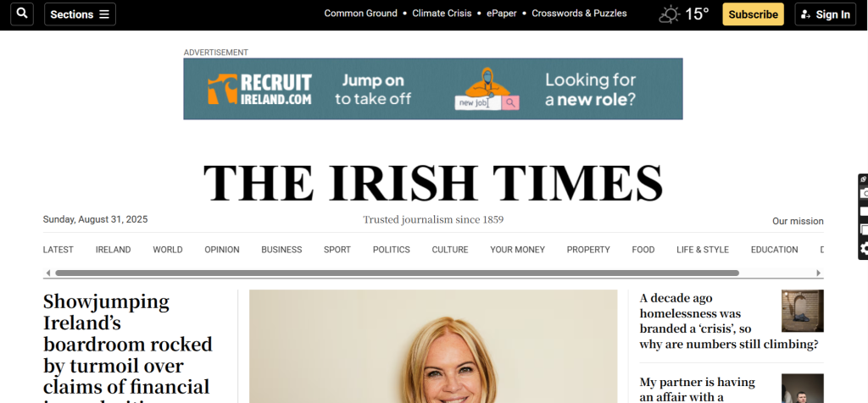The width and height of the screenshot is (868, 403).
Task: Click the RecruitIreland logo in advertisement
Action: [259, 89]
